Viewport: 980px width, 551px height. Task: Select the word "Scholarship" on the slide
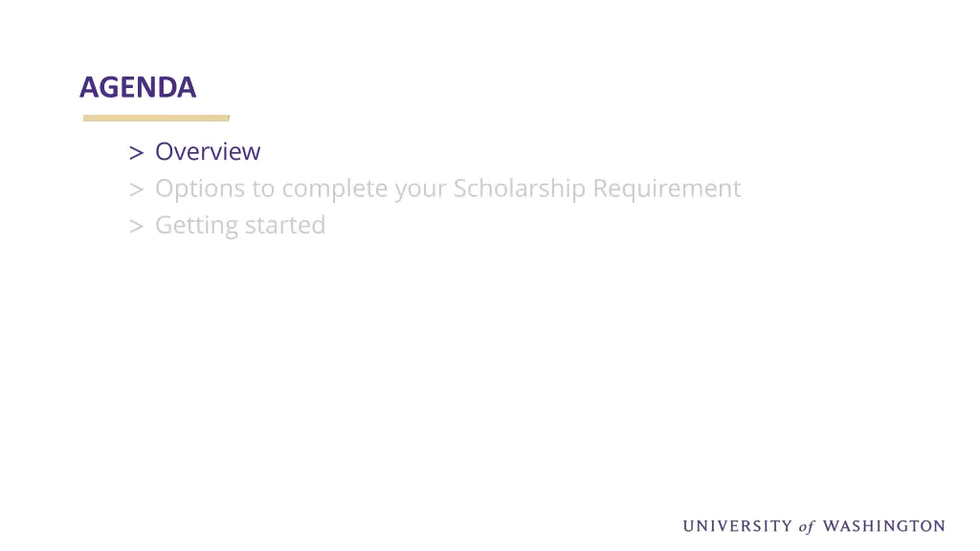(520, 188)
